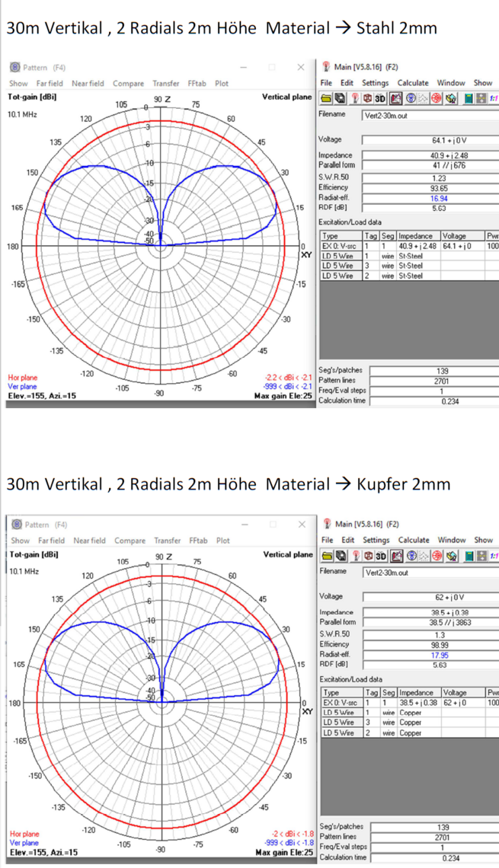The height and width of the screenshot is (868, 499).
Task: Click the Voltage field showing 64.1 + j 0 V
Action: tap(430, 141)
